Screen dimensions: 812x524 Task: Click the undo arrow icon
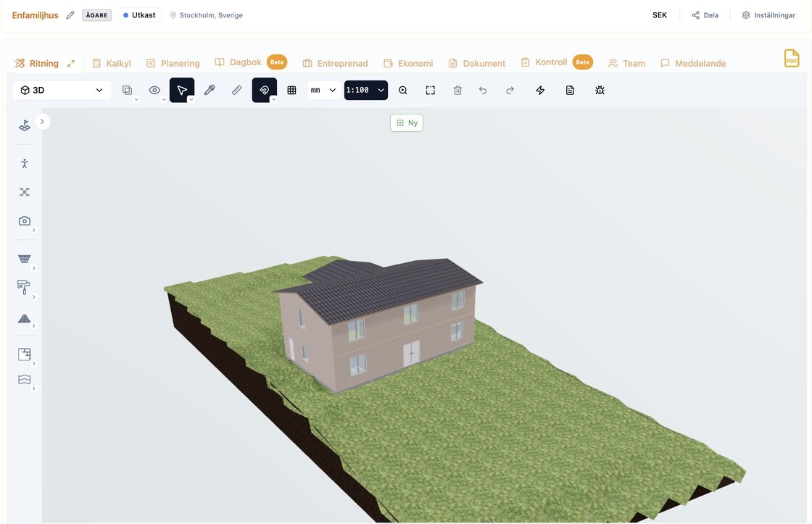pyautogui.click(x=483, y=90)
